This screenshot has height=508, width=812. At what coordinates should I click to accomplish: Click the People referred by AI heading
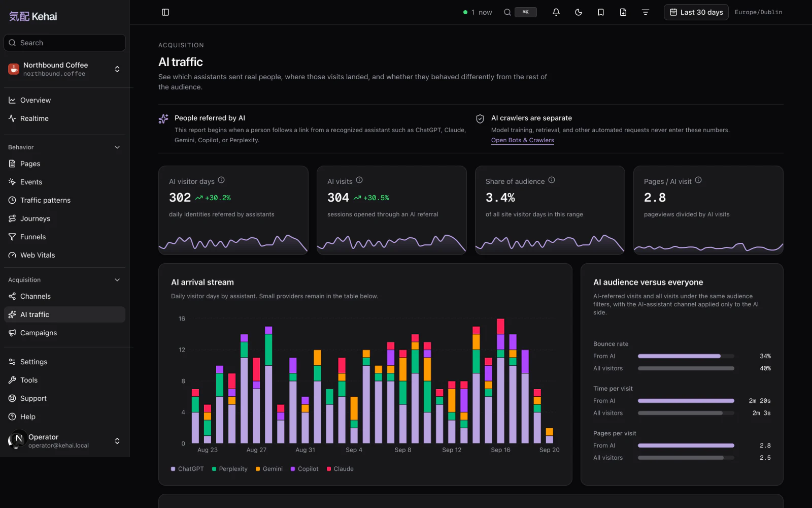click(x=210, y=118)
